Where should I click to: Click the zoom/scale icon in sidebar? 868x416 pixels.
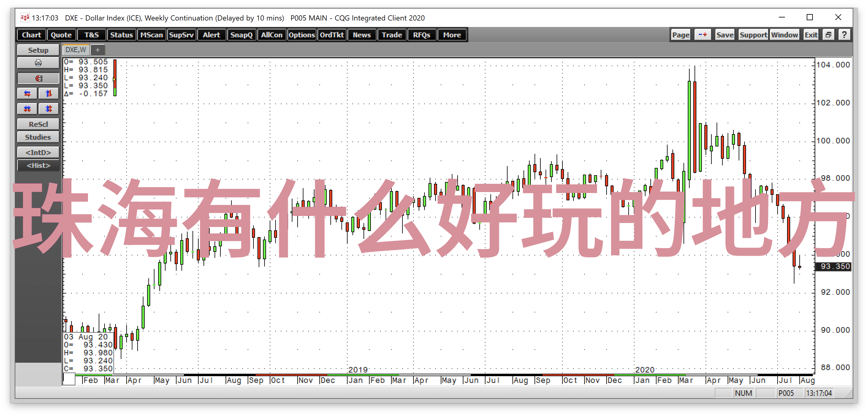(37, 123)
